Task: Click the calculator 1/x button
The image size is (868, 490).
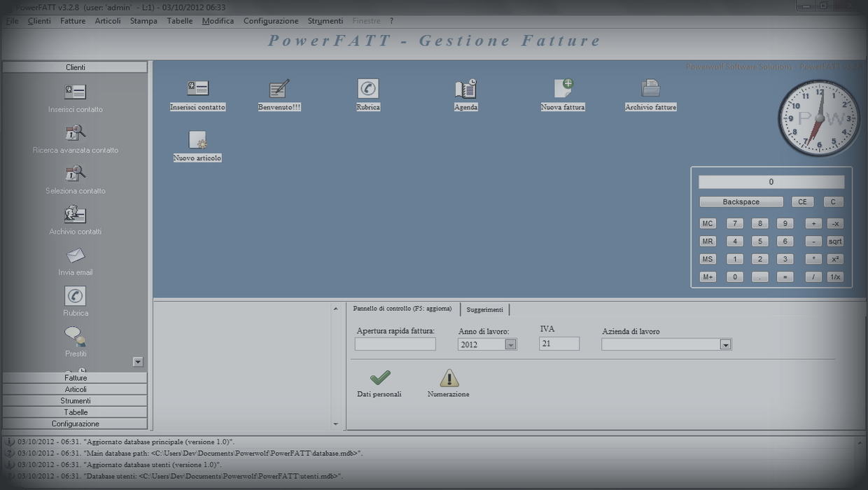Action: [835, 277]
